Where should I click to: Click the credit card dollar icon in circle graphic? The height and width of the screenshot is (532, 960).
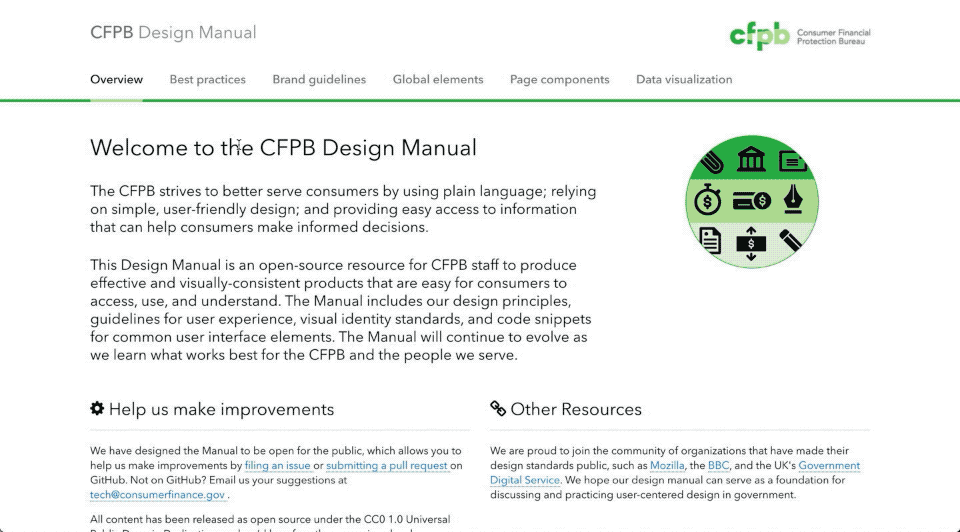[751, 201]
